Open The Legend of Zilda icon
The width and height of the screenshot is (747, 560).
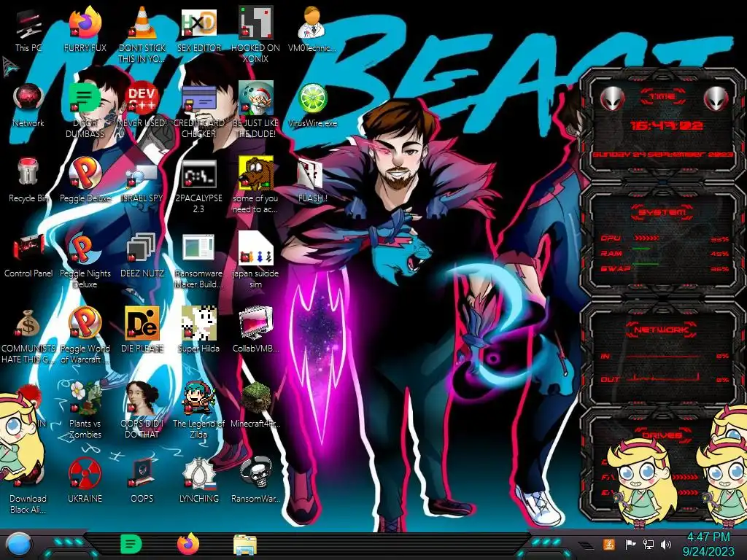pos(198,398)
